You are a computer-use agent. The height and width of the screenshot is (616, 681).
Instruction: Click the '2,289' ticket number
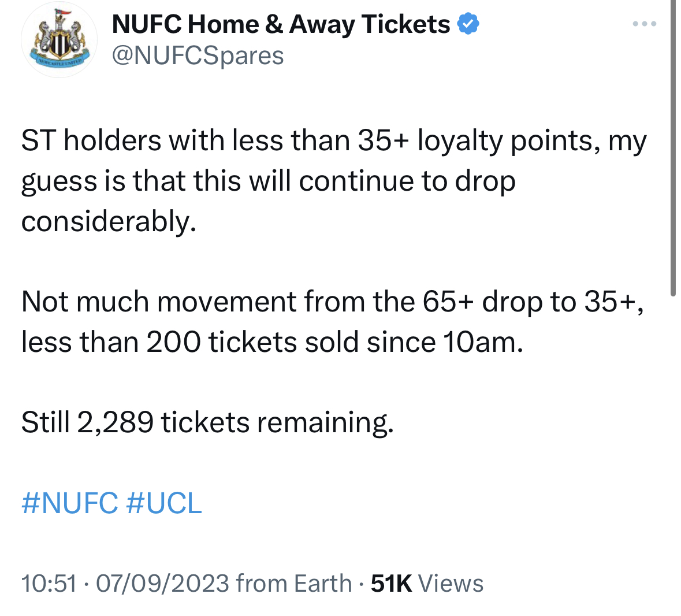pyautogui.click(x=115, y=422)
